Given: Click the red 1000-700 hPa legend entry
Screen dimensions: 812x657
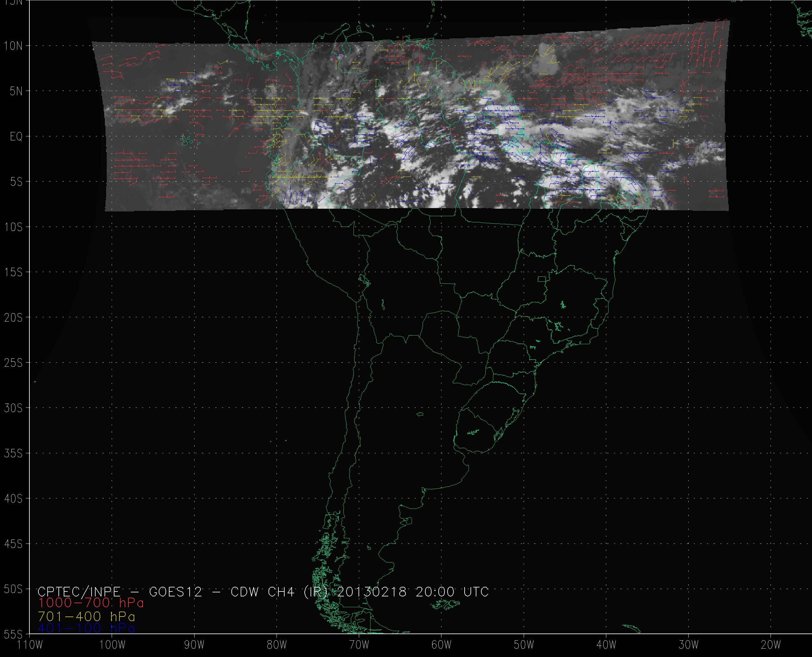Looking at the screenshot, I should (91, 603).
